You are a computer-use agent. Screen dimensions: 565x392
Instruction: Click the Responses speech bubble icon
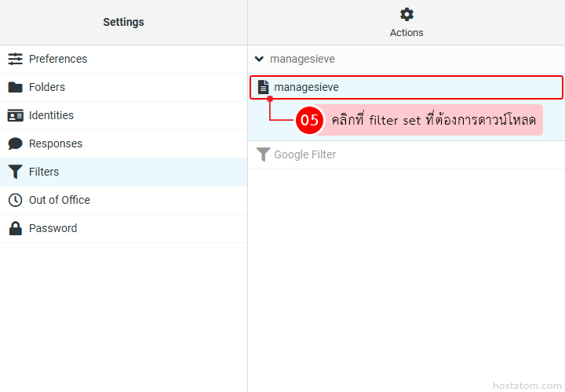click(15, 143)
